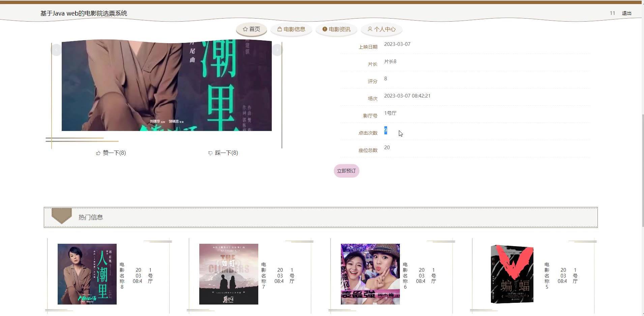Open the 个人中心 navigation tab
The height and width of the screenshot is (316, 644).
click(382, 29)
